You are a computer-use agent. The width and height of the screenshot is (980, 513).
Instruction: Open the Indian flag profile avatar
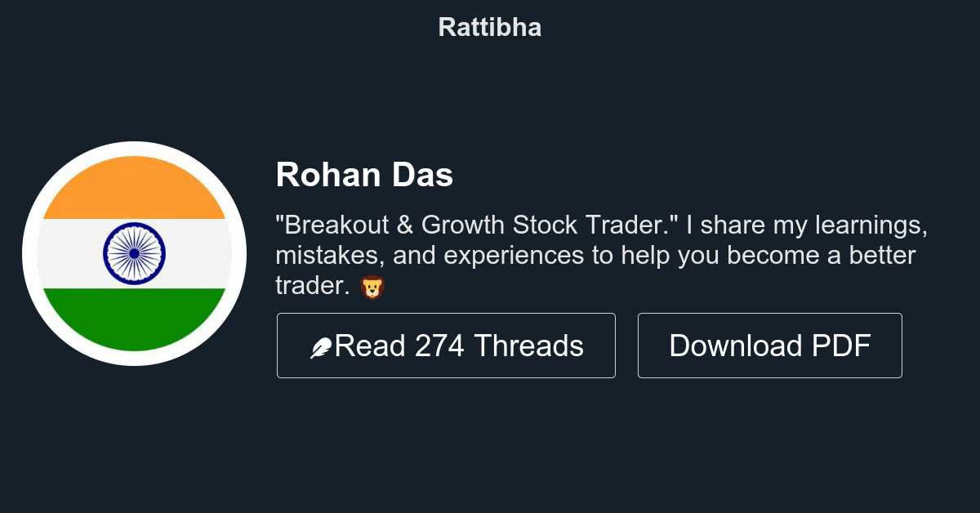pyautogui.click(x=134, y=253)
